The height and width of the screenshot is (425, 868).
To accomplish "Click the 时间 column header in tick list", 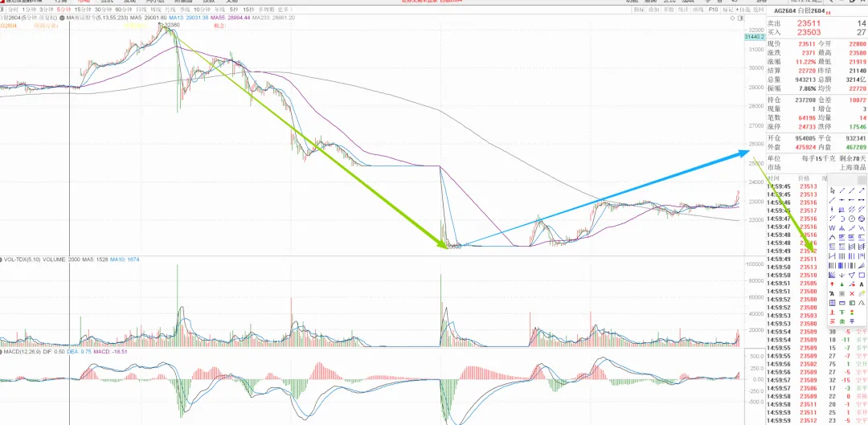I will pos(774,178).
